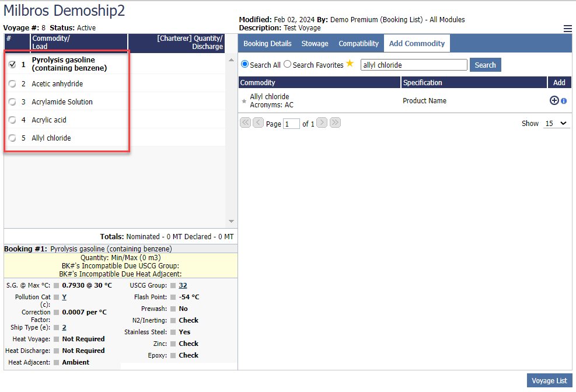Click the commodity search text field

coord(414,65)
